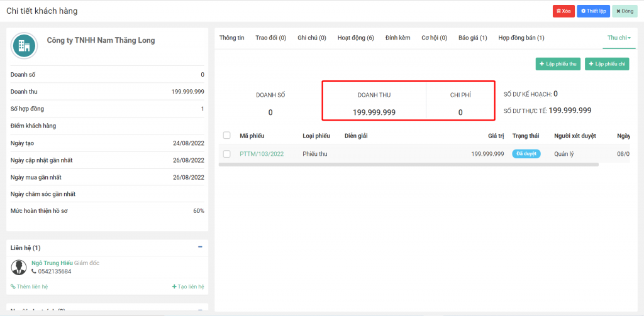Click Thêm liên hệ link

(30, 286)
